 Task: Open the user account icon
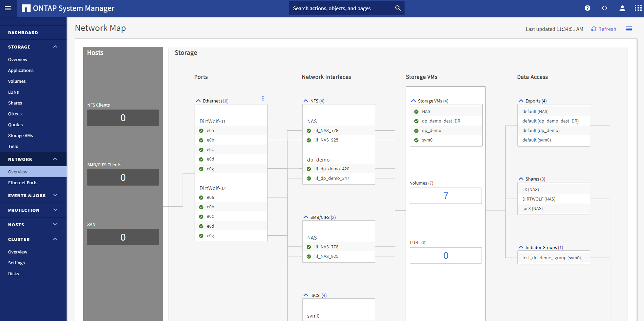point(622,8)
